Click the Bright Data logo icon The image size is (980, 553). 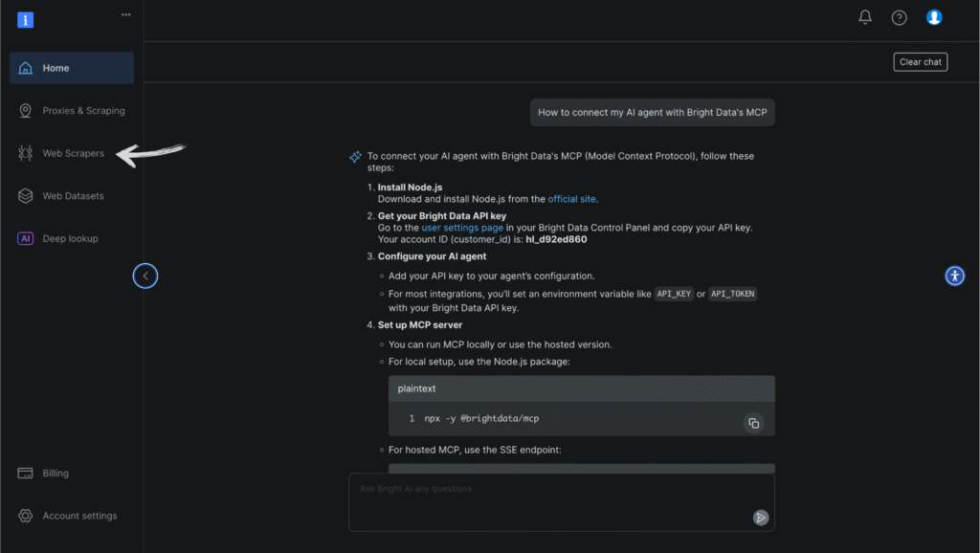point(25,20)
